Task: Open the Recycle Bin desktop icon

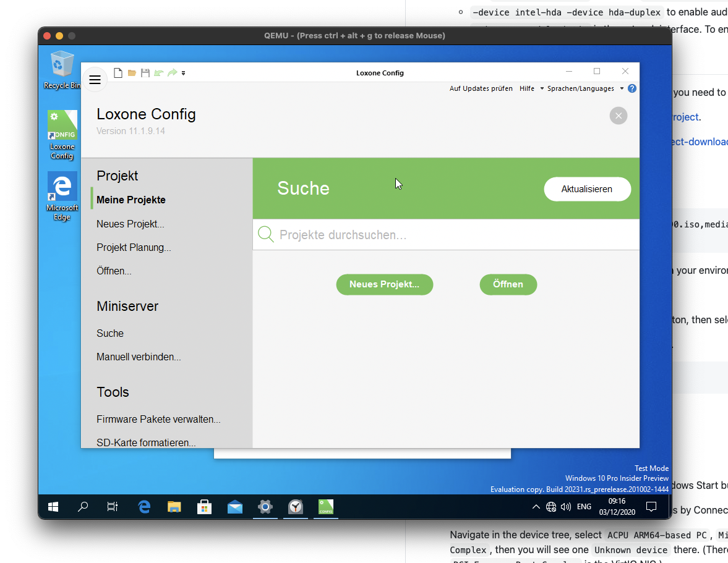Action: (x=62, y=70)
